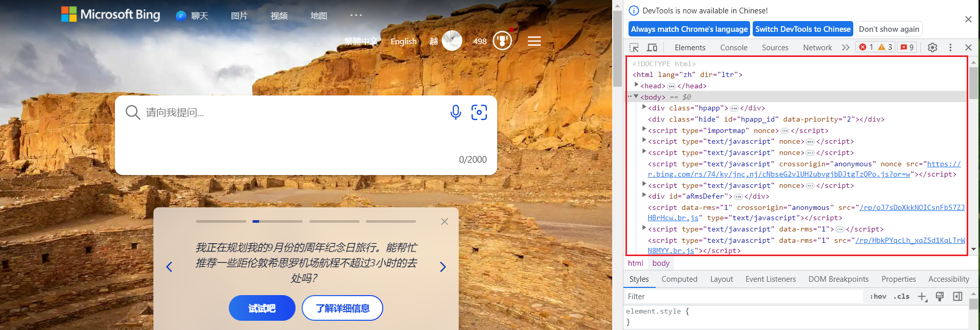Show more DevTools tabs chevron
Viewport: 980px width, 330px height.
pyautogui.click(x=846, y=47)
